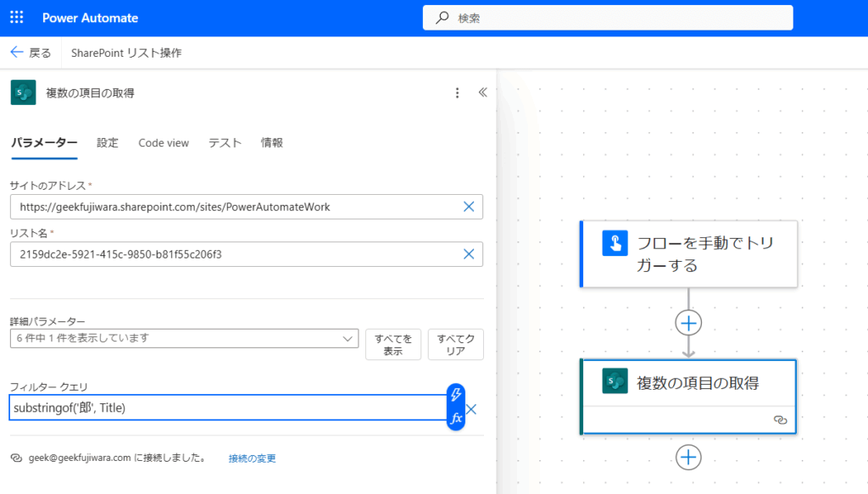Open the app launcher waffle icon

point(17,18)
